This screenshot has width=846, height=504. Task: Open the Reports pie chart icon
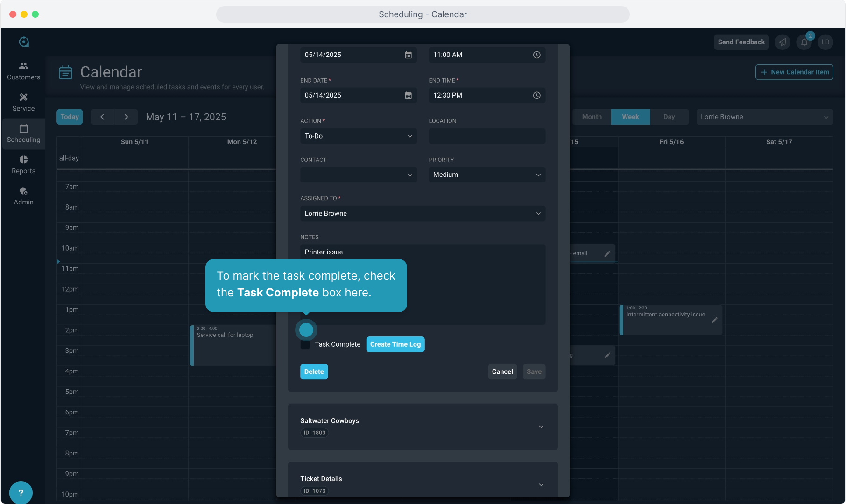(x=23, y=160)
